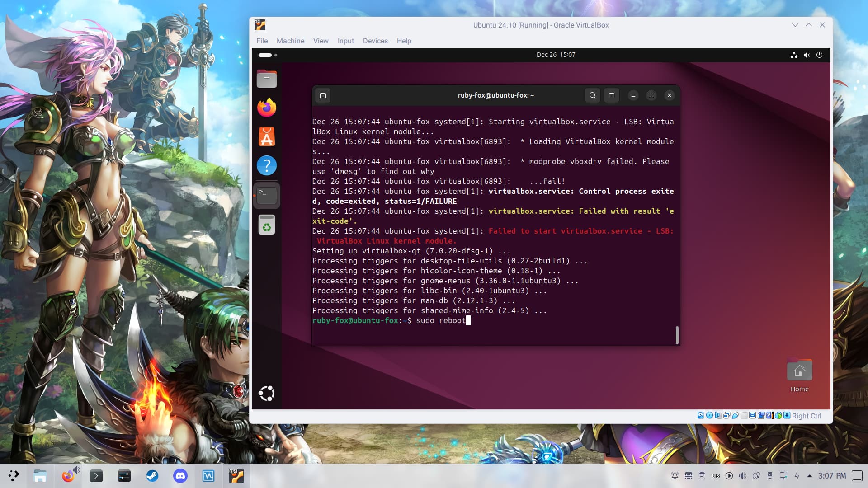Open the Firefox icon in Ubuntu dock
868x488 pixels.
pyautogui.click(x=266, y=108)
